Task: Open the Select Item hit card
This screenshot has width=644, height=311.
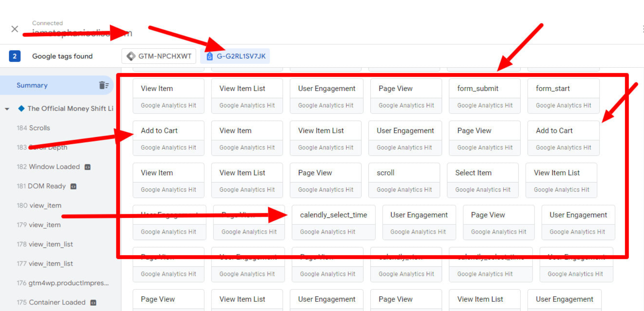Action: (x=483, y=180)
